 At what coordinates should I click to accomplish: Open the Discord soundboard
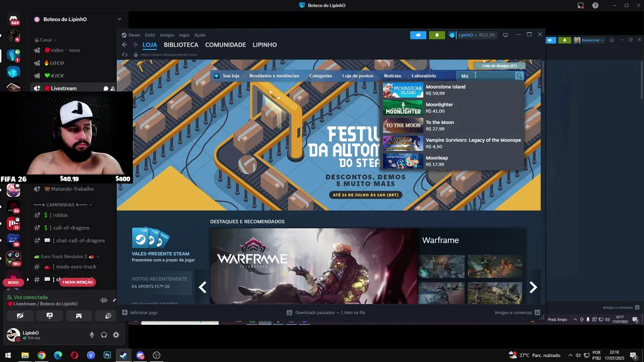[108, 316]
